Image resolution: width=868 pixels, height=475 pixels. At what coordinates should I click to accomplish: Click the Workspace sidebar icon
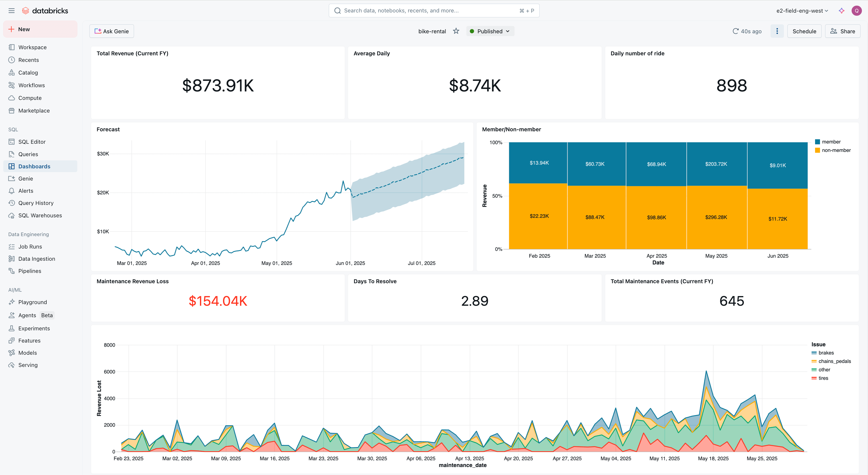click(11, 47)
